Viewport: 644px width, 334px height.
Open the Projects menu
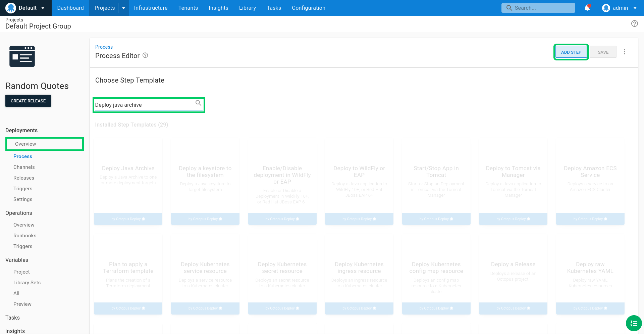(105, 8)
